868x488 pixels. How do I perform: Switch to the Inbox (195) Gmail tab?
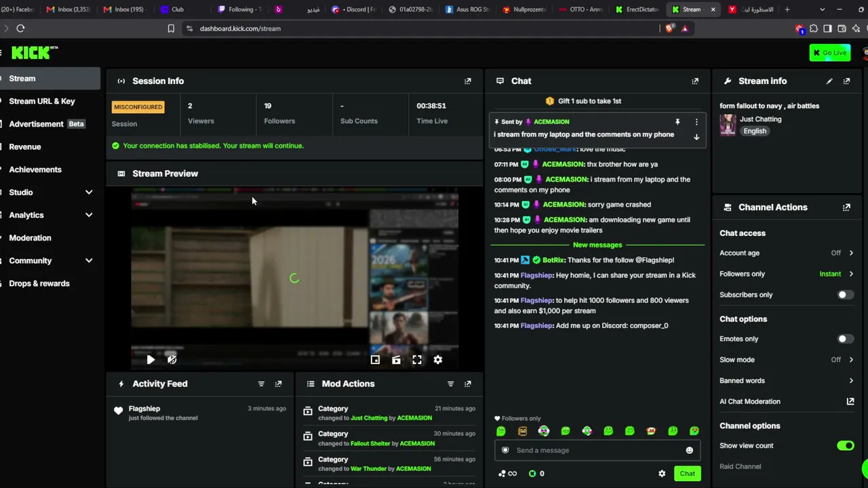(123, 9)
